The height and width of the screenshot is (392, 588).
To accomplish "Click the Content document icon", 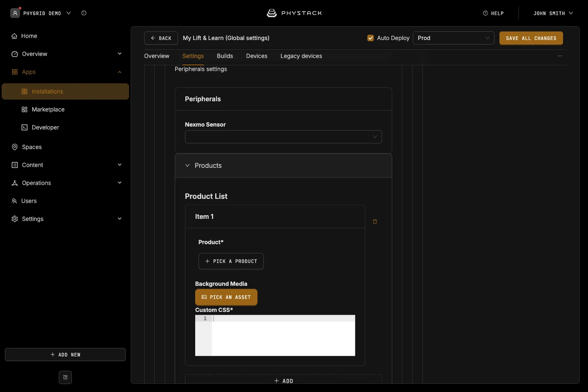I will point(15,165).
